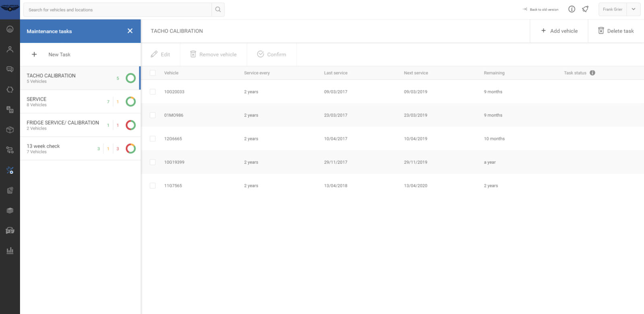Image resolution: width=644 pixels, height=314 pixels.
Task: Open the package box sidebar icon
Action: click(10, 130)
